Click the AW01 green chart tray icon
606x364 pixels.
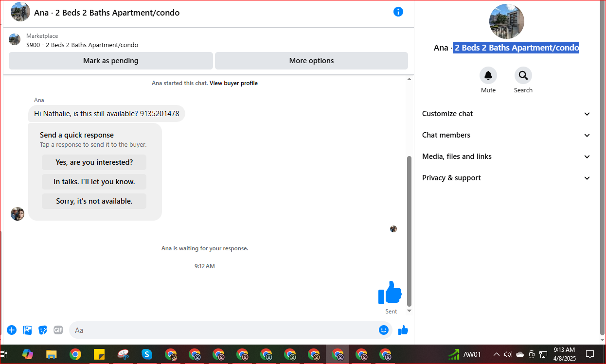tap(454, 354)
